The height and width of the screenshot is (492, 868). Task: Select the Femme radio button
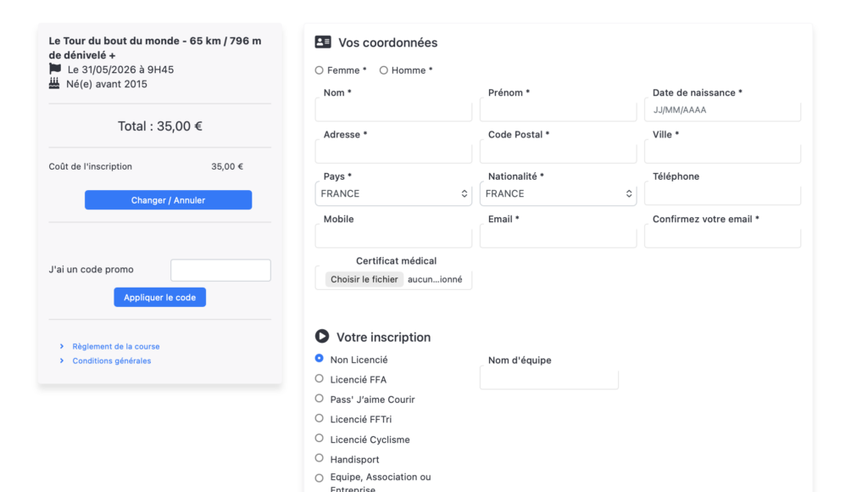point(320,70)
